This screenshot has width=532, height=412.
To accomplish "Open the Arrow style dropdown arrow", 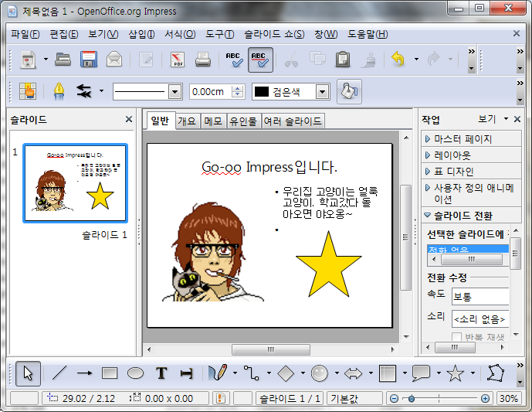I will (101, 91).
